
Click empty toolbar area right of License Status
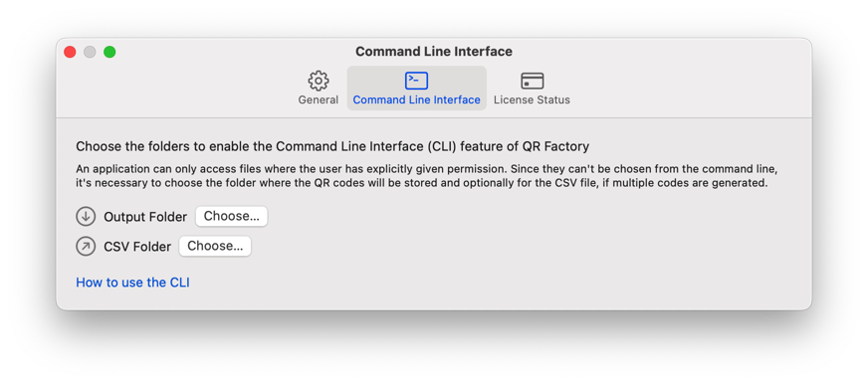[x=692, y=89]
